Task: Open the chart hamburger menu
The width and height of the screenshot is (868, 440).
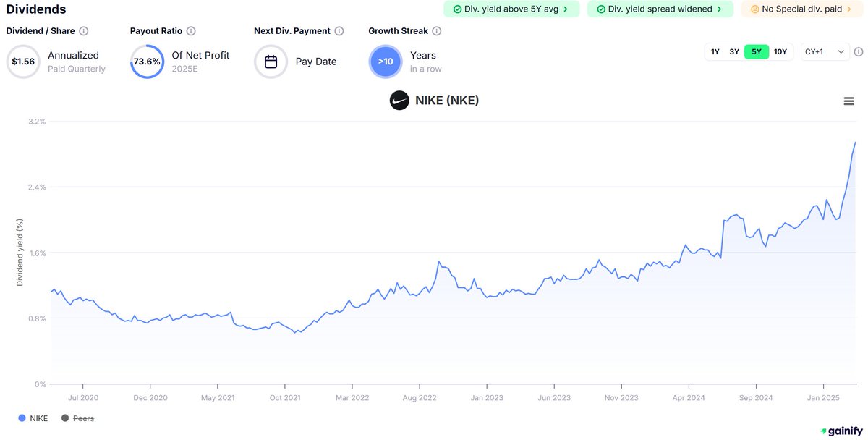Action: [849, 101]
